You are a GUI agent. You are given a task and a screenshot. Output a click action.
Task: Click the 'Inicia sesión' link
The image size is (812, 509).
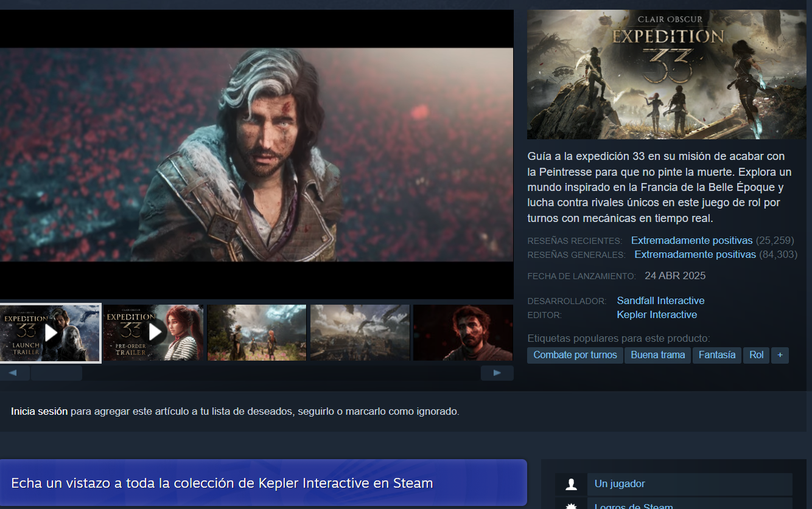tap(39, 411)
